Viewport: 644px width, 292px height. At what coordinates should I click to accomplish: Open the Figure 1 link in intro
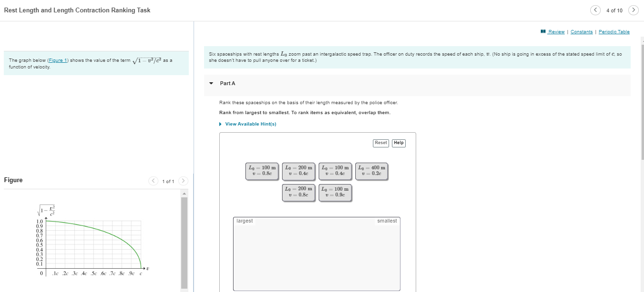coord(59,60)
